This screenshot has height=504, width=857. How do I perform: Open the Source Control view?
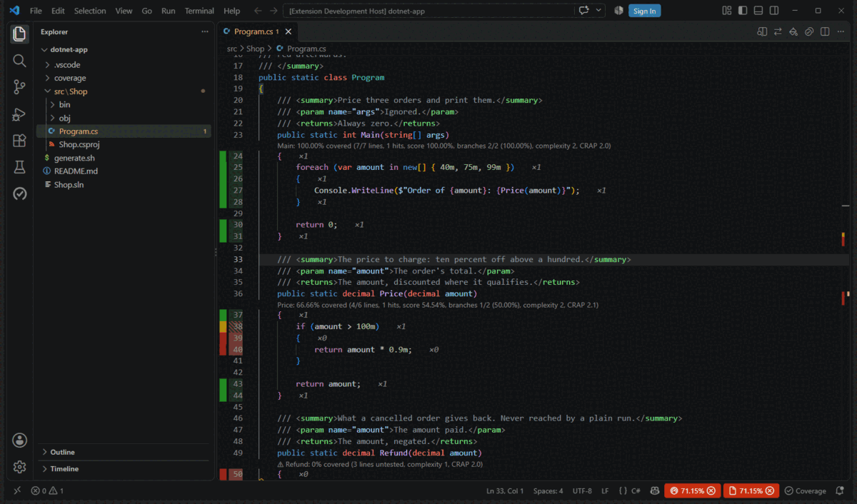tap(19, 87)
